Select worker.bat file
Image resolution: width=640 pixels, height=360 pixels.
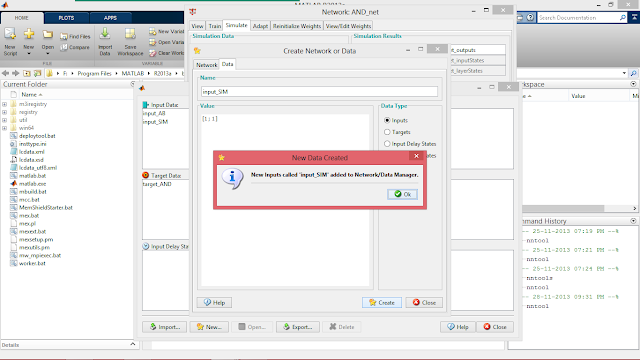[x=32, y=263]
